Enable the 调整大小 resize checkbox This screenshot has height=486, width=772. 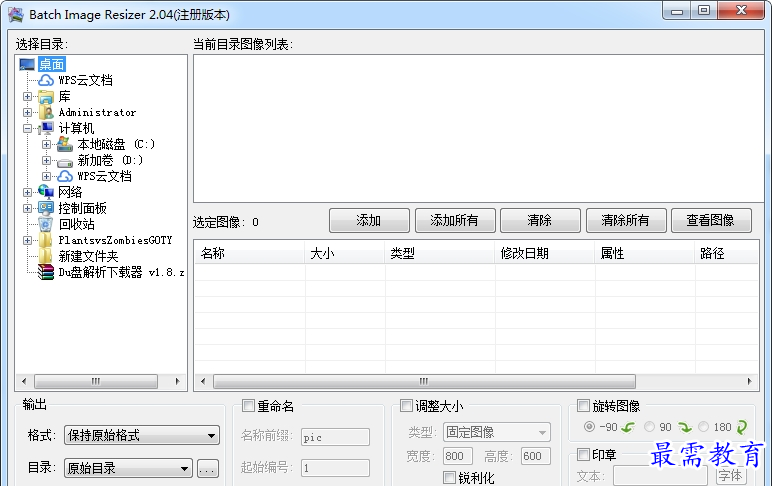click(x=406, y=406)
